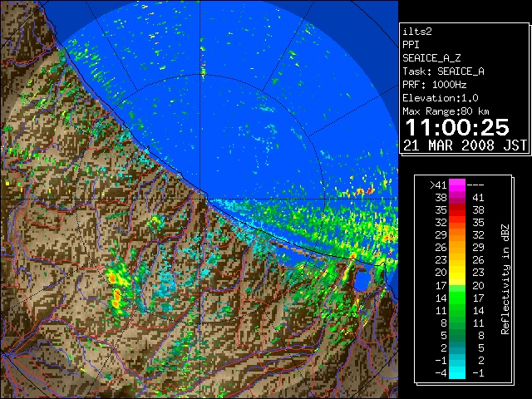Image resolution: width=532 pixels, height=399 pixels.
Task: Click the '>41' legend label
Action: tap(438, 185)
